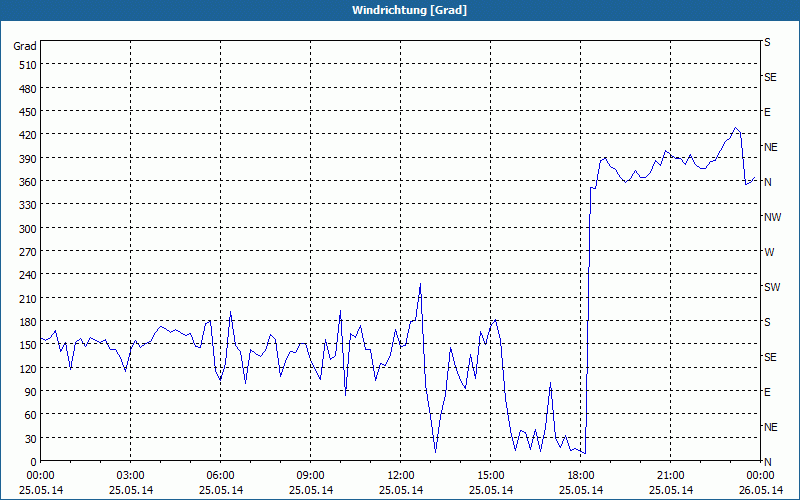Select the '450' y-axis label

28,112
